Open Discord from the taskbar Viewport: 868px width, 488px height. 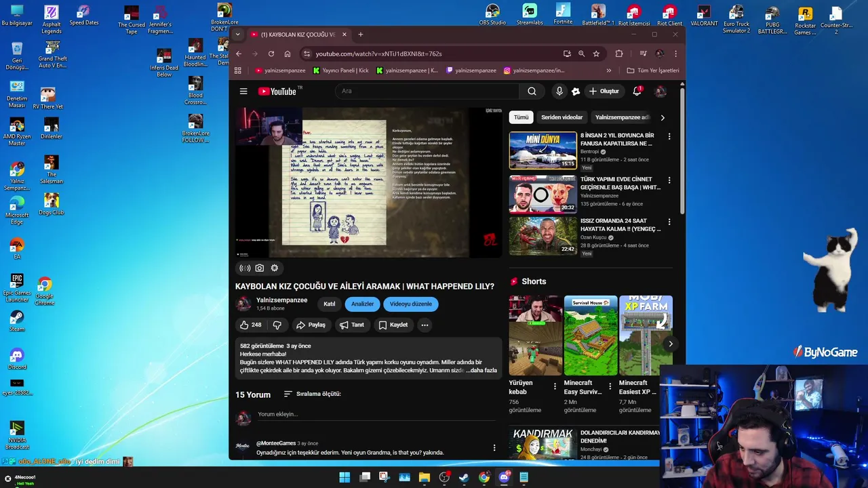coord(504,477)
